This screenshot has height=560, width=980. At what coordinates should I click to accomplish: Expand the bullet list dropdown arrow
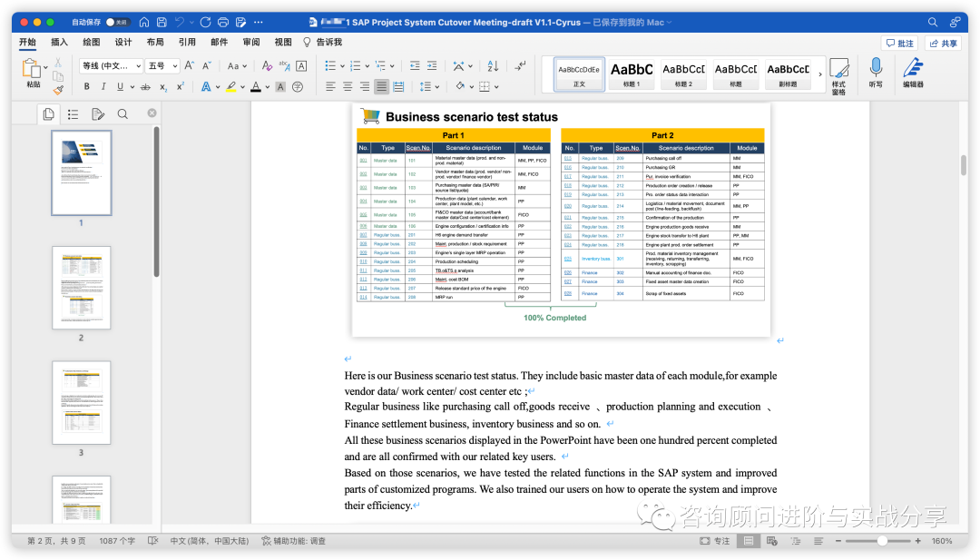pyautogui.click(x=342, y=66)
